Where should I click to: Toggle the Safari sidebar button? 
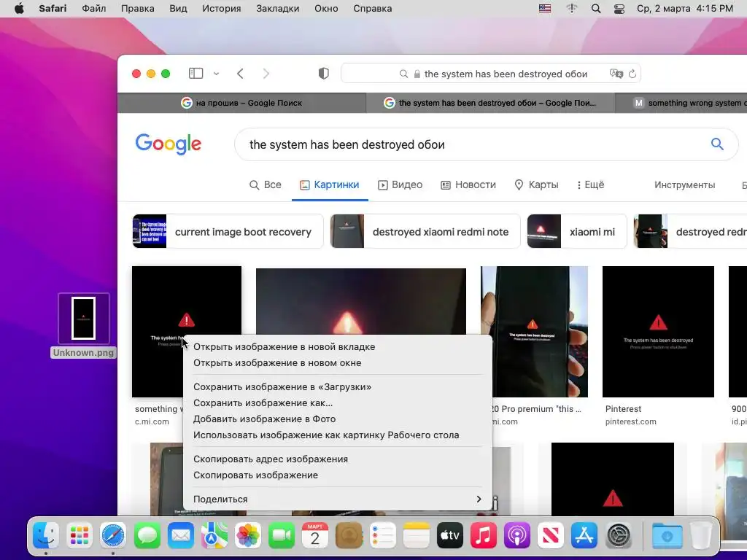[196, 74]
